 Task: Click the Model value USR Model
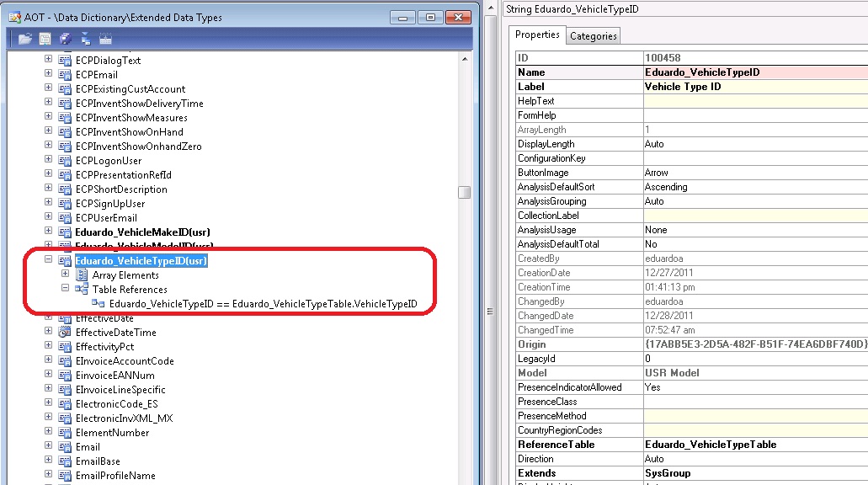click(x=756, y=373)
